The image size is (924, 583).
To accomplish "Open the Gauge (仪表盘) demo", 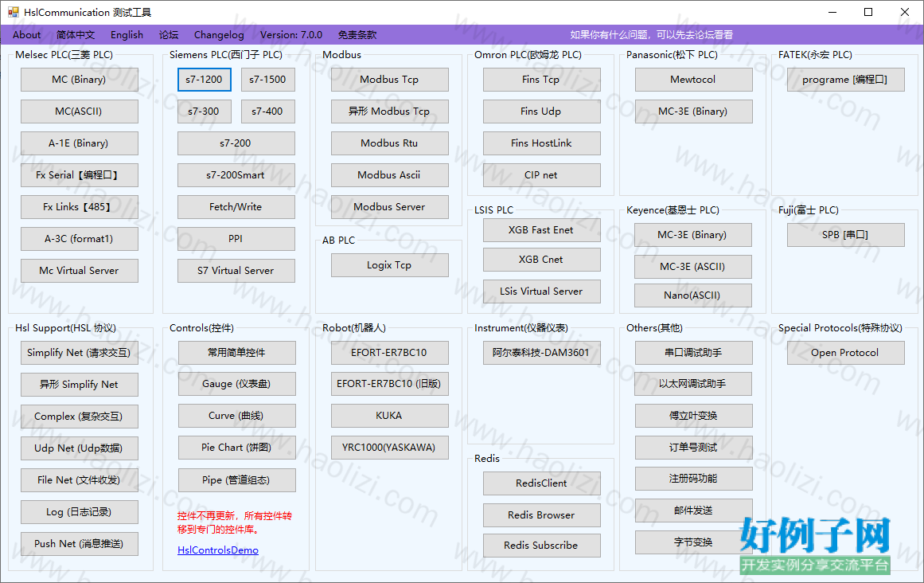I will point(237,384).
